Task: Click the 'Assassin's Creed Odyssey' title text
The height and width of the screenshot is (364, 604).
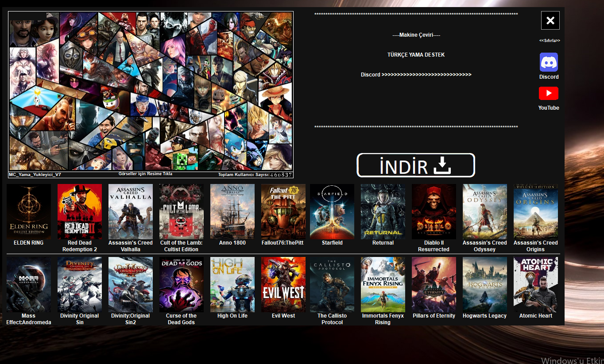Action: click(485, 246)
